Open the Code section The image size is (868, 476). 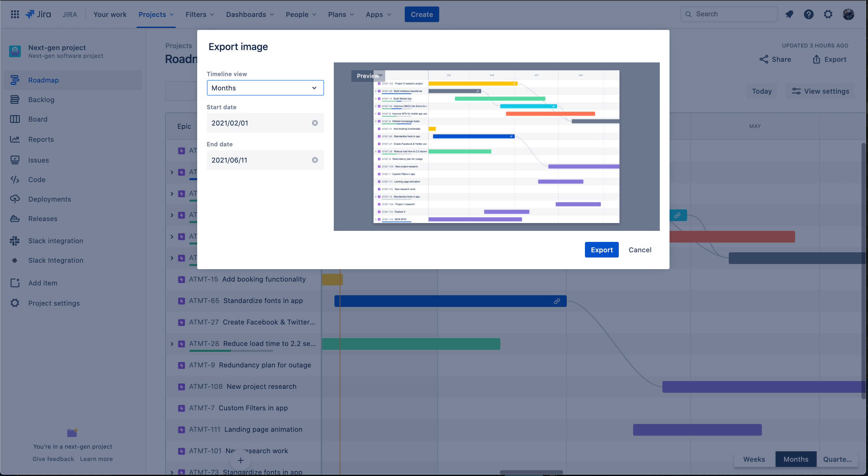pos(36,179)
